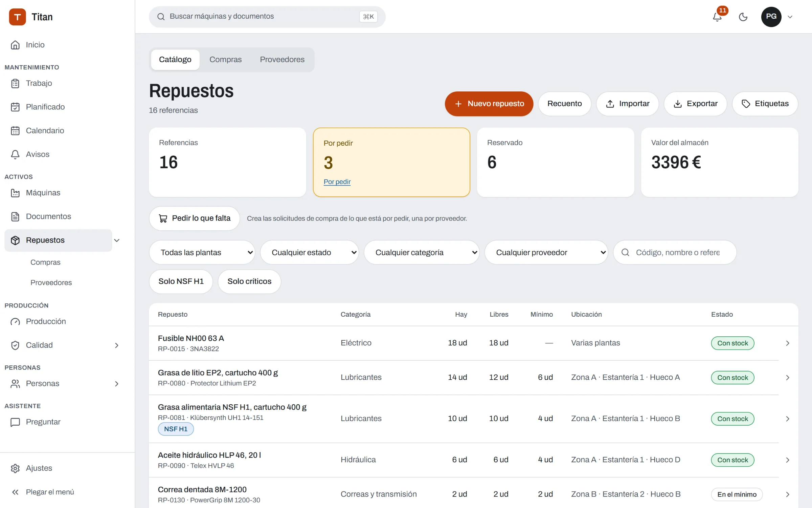This screenshot has width=812, height=508.
Task: Switch to the Proveedores tab
Action: click(x=282, y=60)
